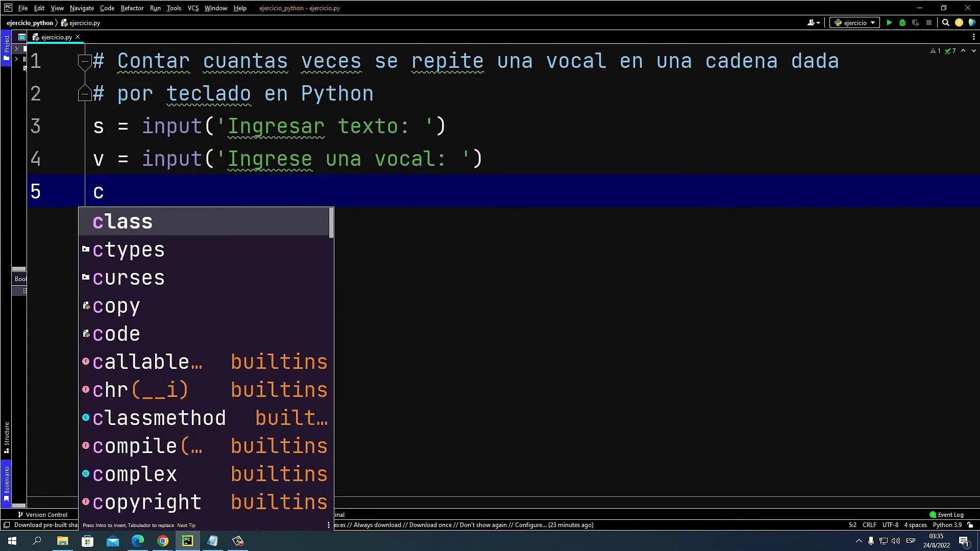Collapse comment block fold on line 1
980x551 pixels.
click(84, 61)
